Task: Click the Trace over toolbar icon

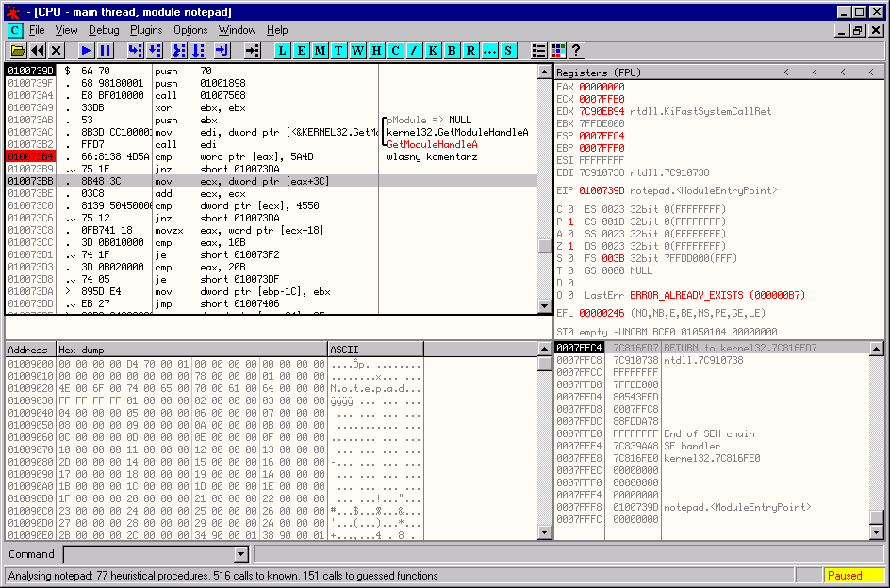Action: click(198, 51)
